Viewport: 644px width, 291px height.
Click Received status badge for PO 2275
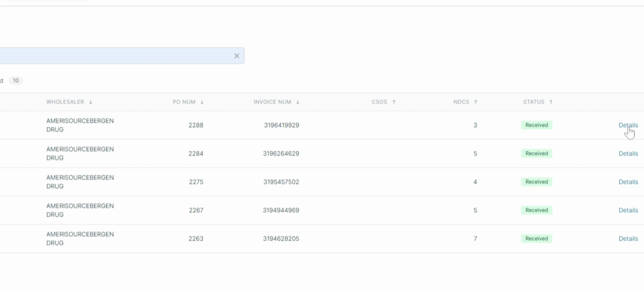pos(537,182)
